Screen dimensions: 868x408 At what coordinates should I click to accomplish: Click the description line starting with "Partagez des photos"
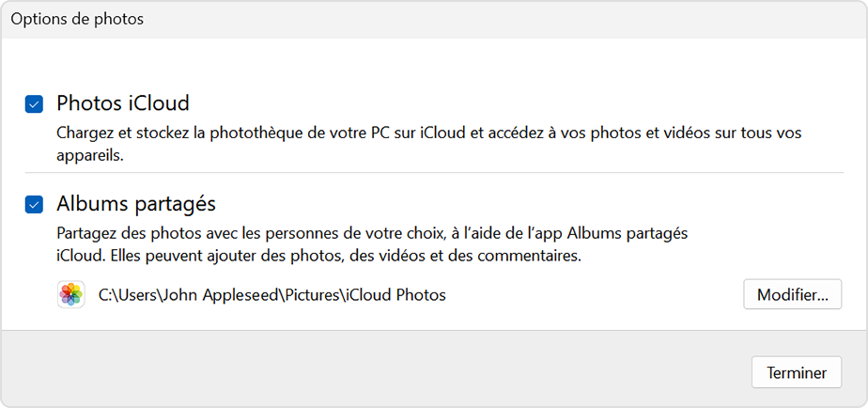(x=372, y=233)
